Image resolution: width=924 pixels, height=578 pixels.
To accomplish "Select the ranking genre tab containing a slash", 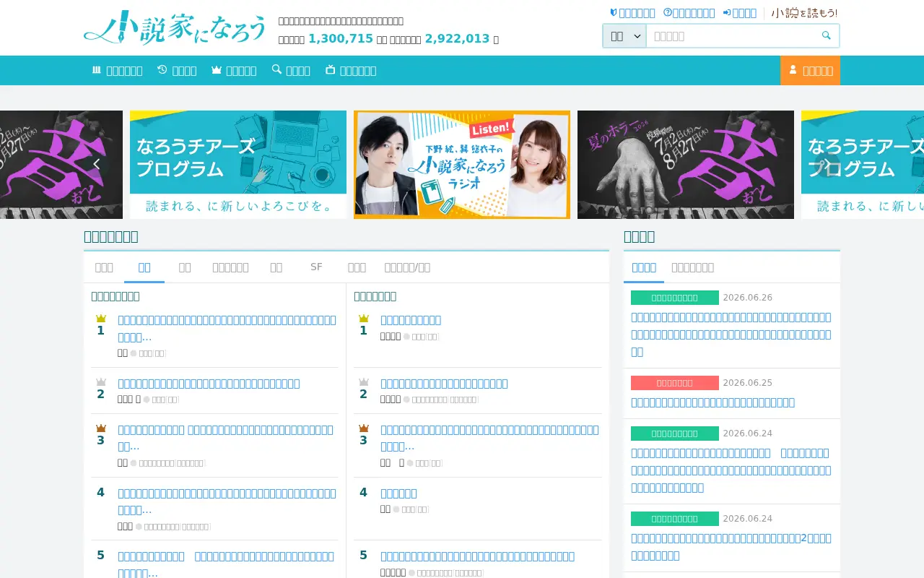I will (x=407, y=267).
